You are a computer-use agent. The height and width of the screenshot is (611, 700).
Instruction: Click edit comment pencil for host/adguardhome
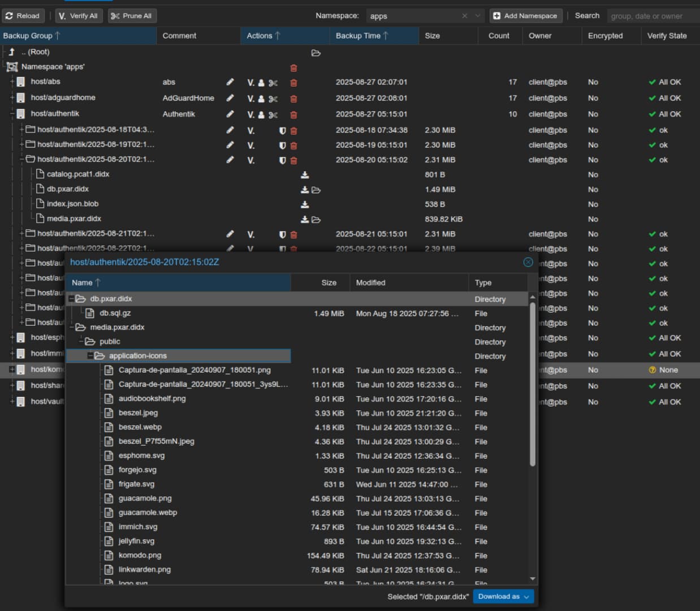pyautogui.click(x=230, y=98)
